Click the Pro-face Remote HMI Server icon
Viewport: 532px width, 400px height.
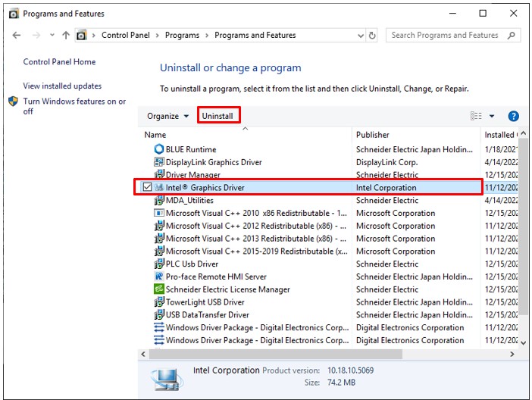click(159, 277)
